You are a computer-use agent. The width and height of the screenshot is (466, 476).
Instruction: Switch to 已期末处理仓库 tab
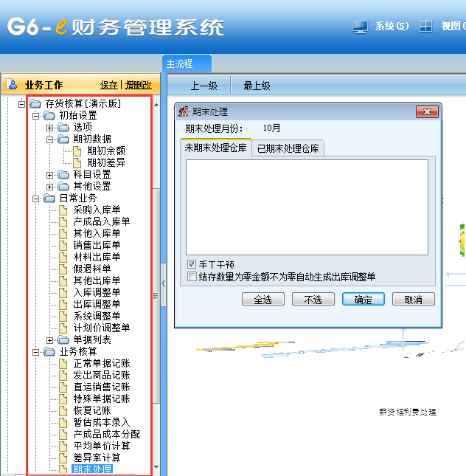point(288,148)
